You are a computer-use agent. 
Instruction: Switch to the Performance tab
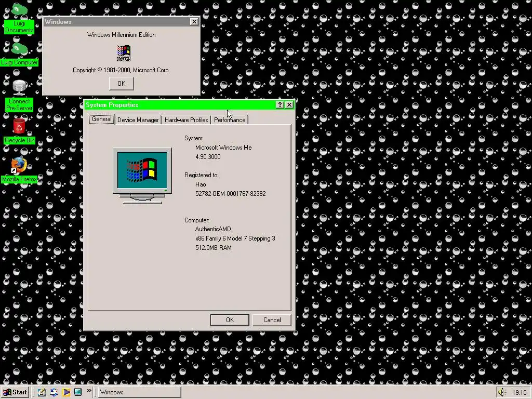point(230,120)
